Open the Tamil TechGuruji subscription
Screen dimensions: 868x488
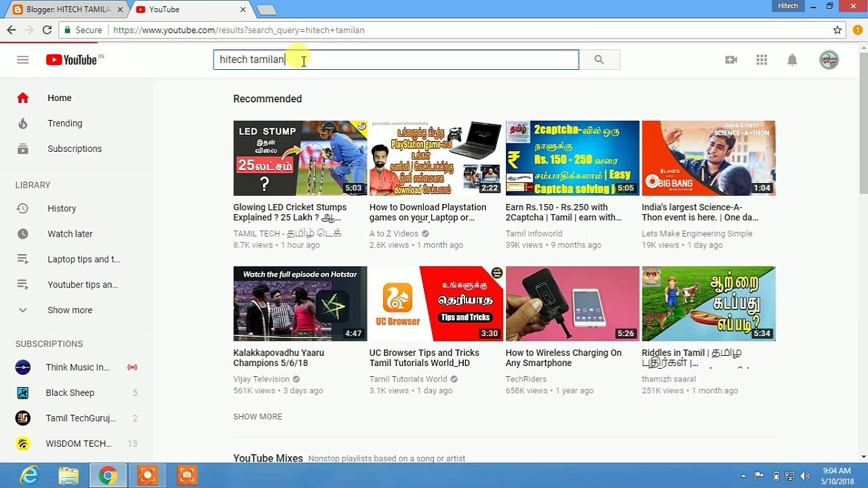point(76,418)
